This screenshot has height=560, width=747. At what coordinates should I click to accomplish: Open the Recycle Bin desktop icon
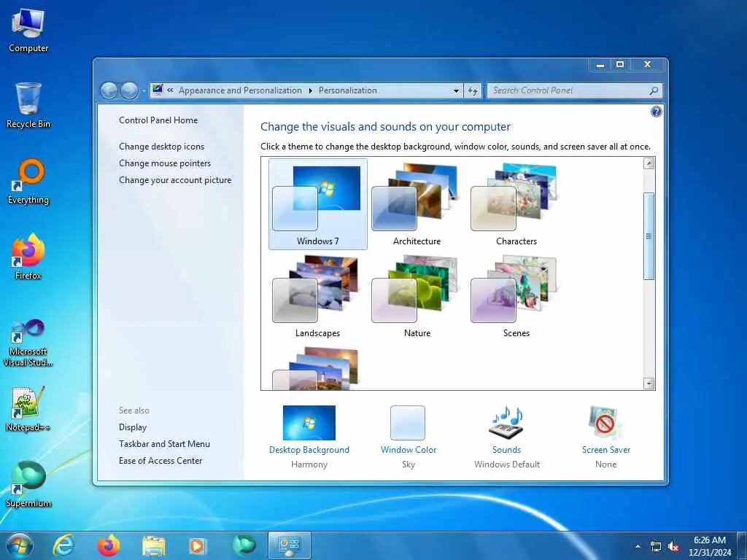pos(28,106)
